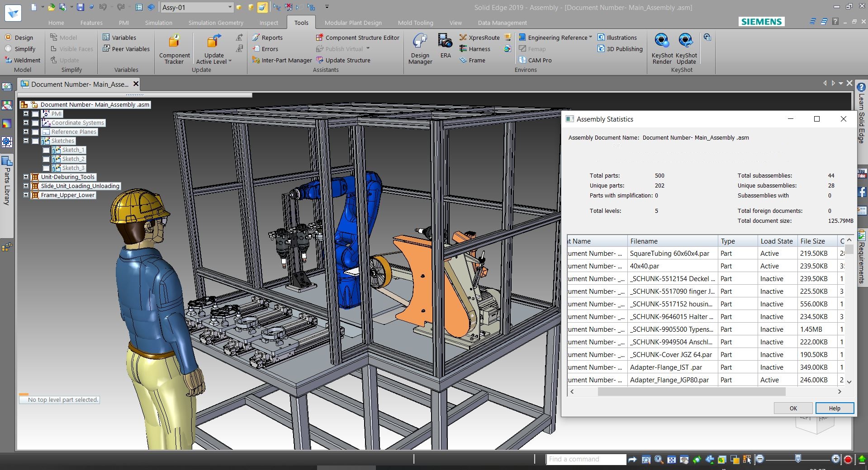The width and height of the screenshot is (868, 470).
Task: Open the Component Structure Editor
Action: click(x=357, y=38)
